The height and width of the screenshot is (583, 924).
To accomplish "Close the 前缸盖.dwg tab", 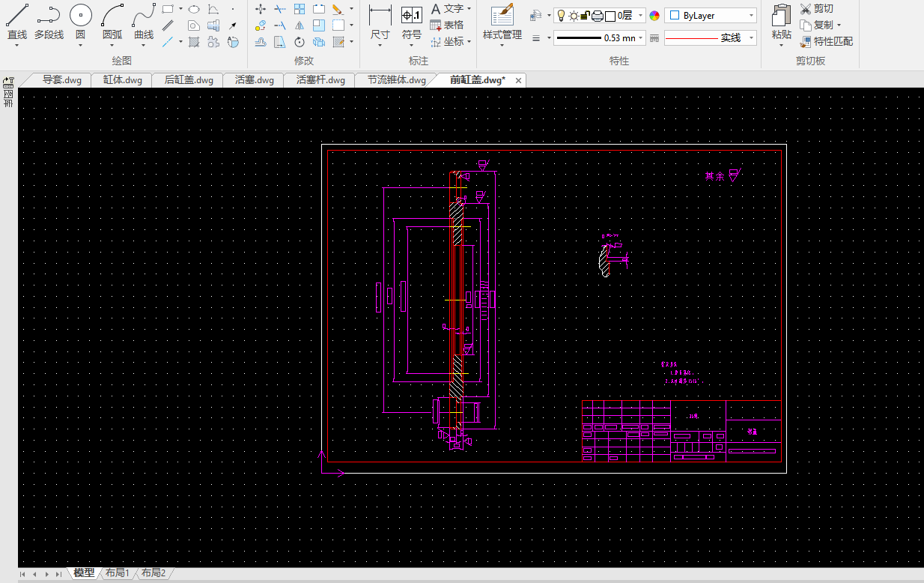I will [x=517, y=80].
